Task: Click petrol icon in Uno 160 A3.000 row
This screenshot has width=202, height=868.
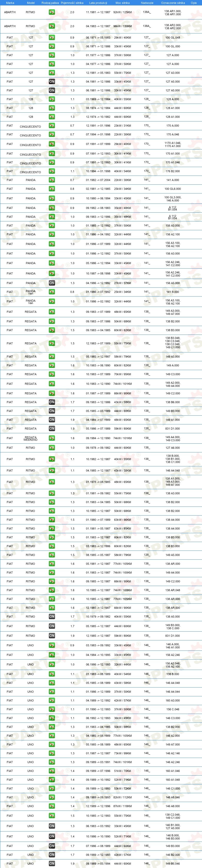Action: (x=52, y=700)
